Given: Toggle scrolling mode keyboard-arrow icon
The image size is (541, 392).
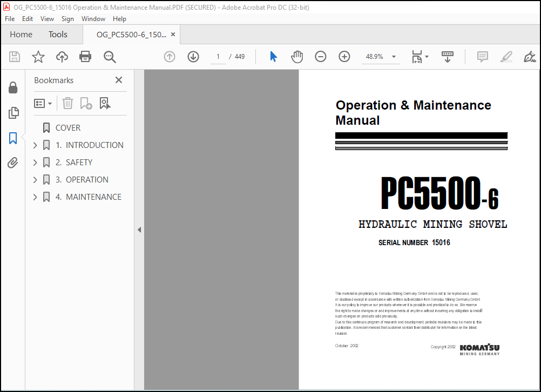Looking at the screenshot, I should pyautogui.click(x=448, y=57).
